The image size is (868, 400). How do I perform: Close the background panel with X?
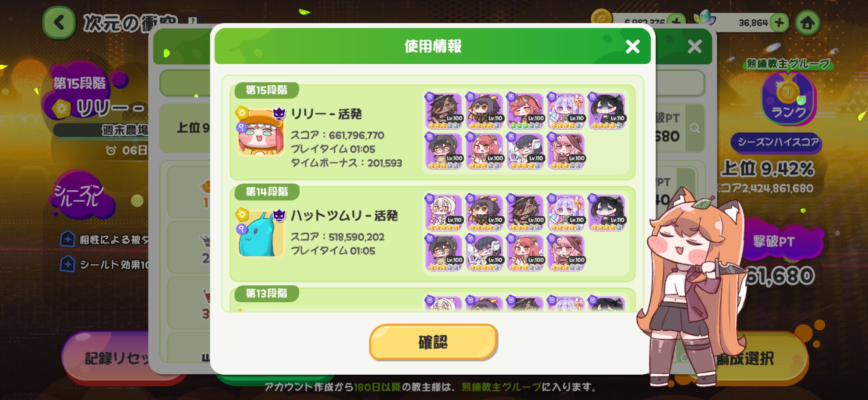point(694,47)
